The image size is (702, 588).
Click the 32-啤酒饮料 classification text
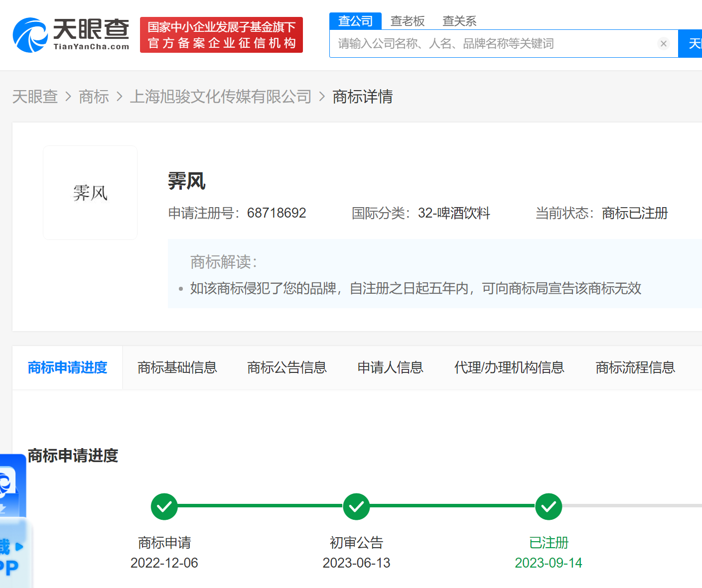point(454,213)
